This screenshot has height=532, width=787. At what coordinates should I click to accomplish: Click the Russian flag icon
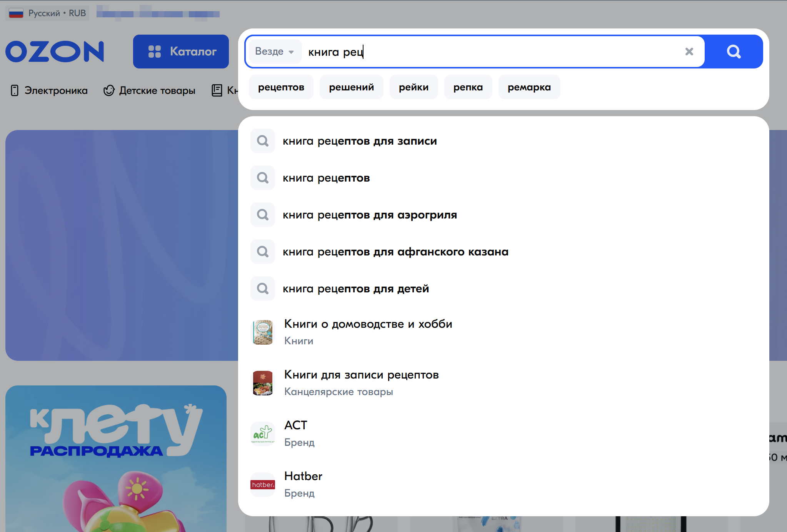click(16, 13)
